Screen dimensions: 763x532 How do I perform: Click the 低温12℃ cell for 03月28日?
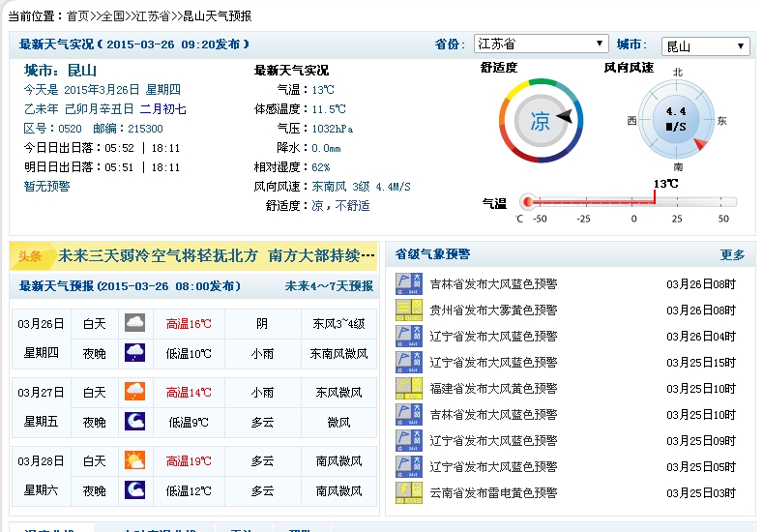click(x=189, y=491)
